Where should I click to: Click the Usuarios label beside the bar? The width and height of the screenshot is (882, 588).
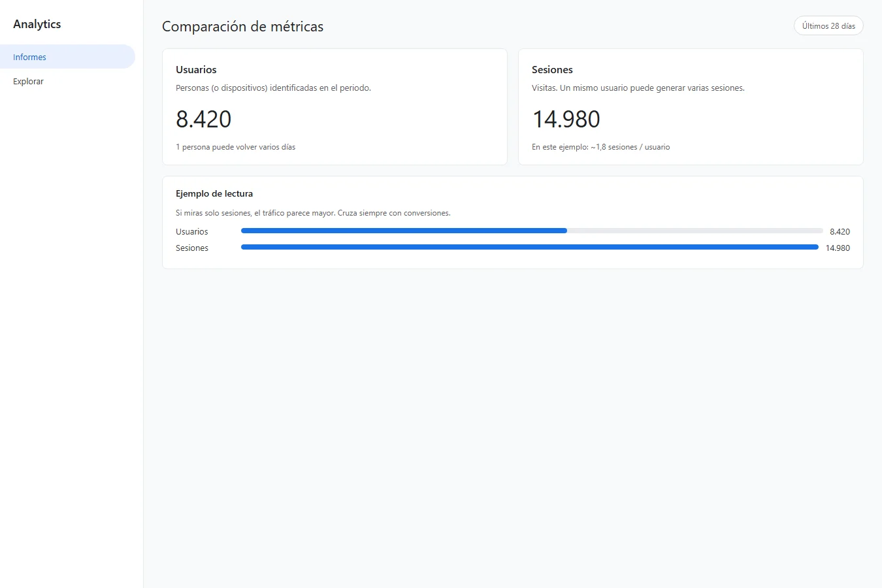[192, 232]
